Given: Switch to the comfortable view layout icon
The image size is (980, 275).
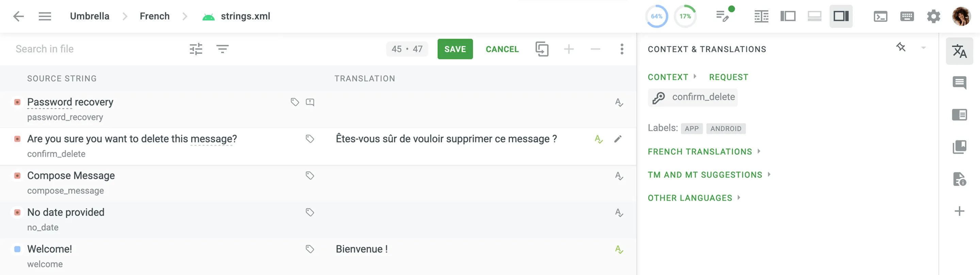Looking at the screenshot, I should 814,16.
